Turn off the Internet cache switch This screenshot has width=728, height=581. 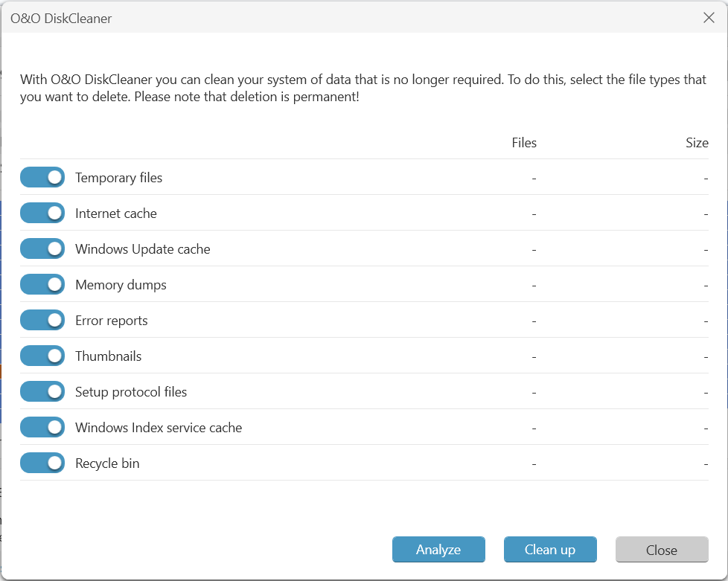coord(42,213)
